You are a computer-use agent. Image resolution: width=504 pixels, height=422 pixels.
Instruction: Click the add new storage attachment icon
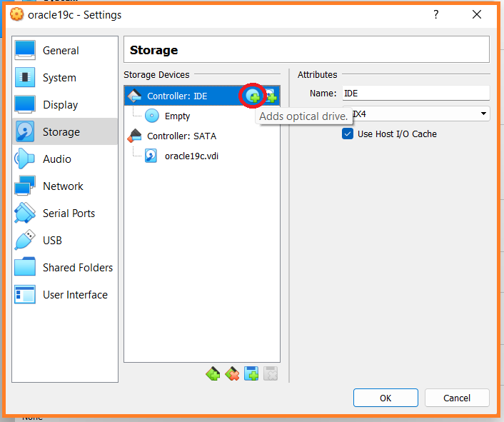pyautogui.click(x=251, y=373)
